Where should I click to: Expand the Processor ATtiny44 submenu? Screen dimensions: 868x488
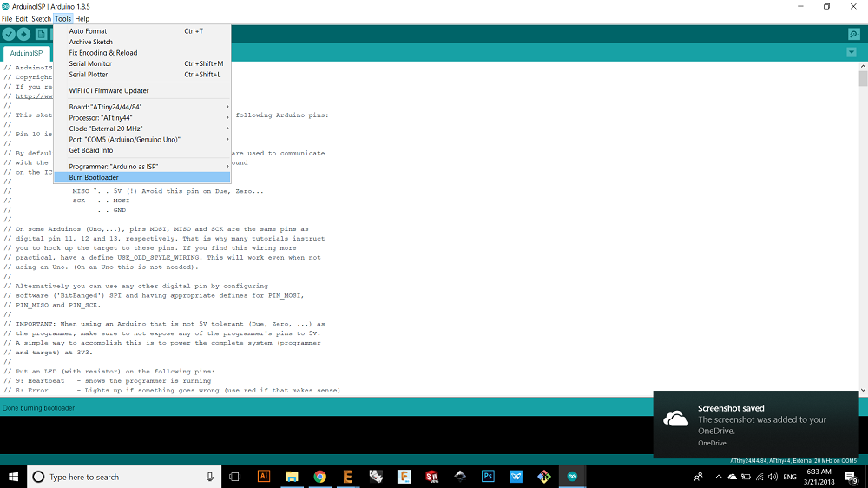coord(142,118)
